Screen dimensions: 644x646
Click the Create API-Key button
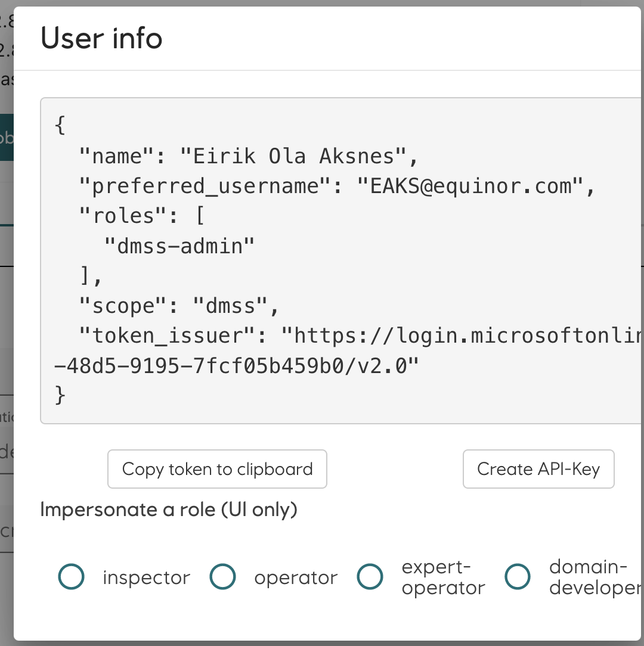[x=538, y=469]
